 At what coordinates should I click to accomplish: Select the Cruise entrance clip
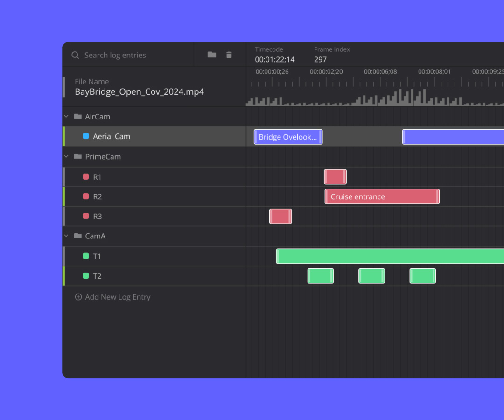382,196
